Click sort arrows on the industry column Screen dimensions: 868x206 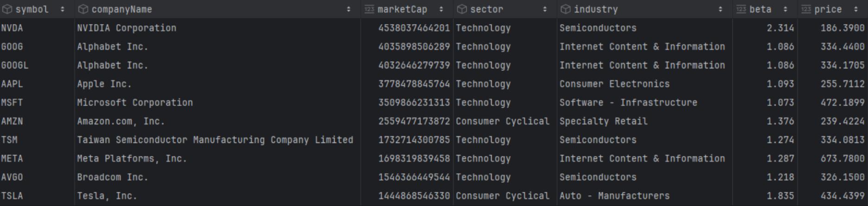click(720, 9)
